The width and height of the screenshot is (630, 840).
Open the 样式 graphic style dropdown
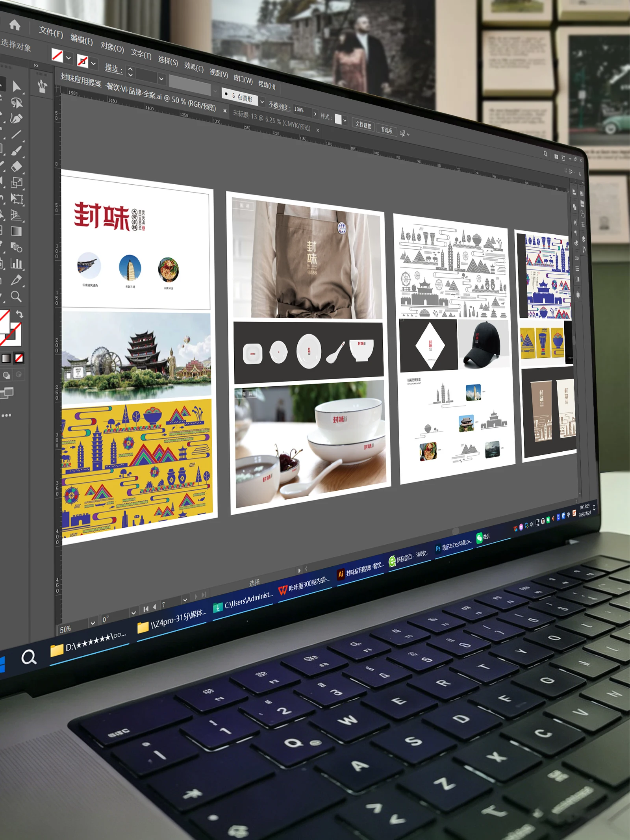click(345, 121)
